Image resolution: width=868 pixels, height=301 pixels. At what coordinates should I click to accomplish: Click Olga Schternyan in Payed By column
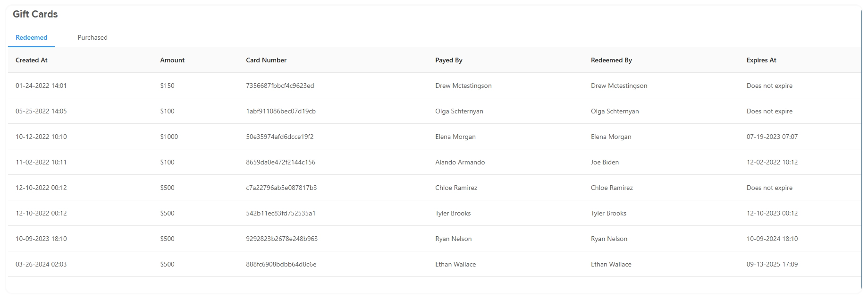(x=459, y=111)
